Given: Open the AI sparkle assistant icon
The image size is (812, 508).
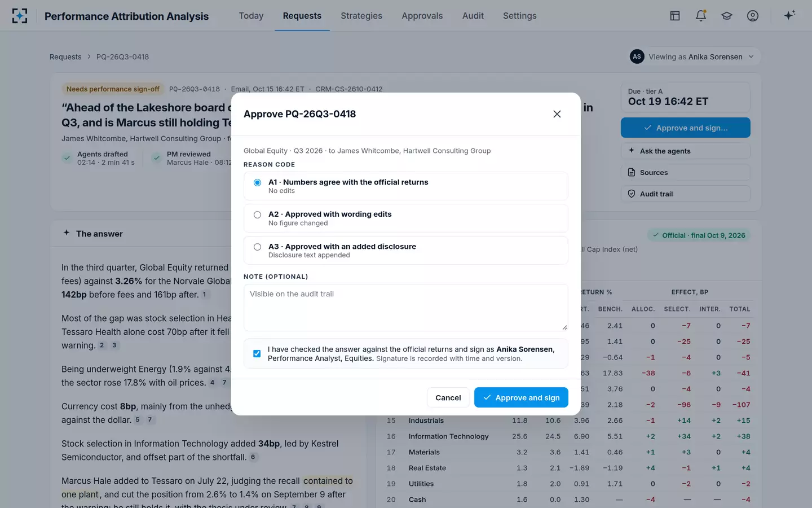Looking at the screenshot, I should (789, 15).
